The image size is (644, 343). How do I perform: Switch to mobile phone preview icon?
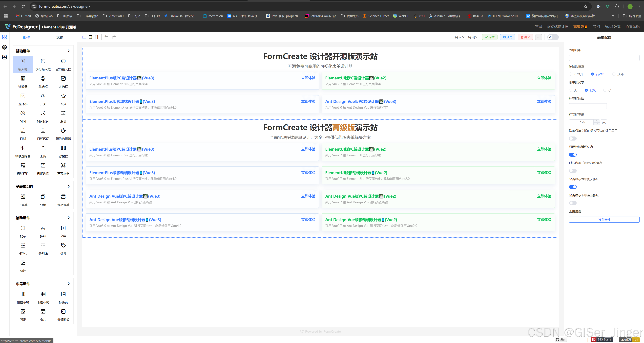tap(96, 37)
